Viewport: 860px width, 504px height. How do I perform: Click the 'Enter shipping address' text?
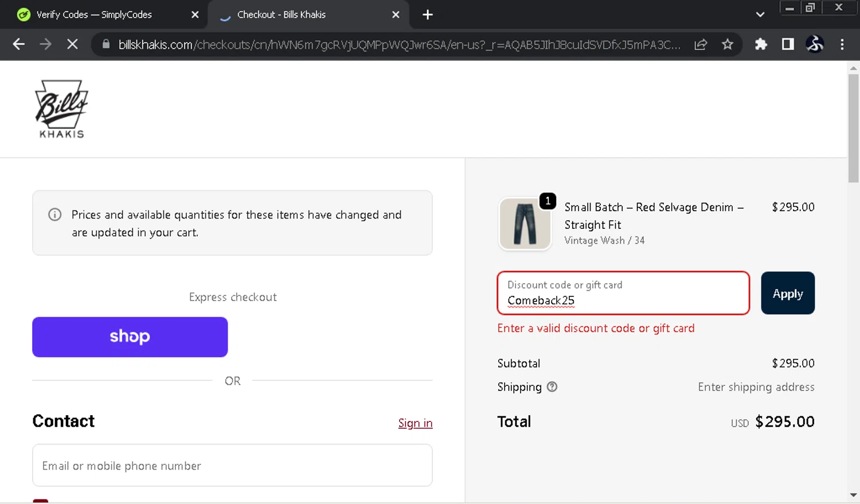(x=756, y=388)
